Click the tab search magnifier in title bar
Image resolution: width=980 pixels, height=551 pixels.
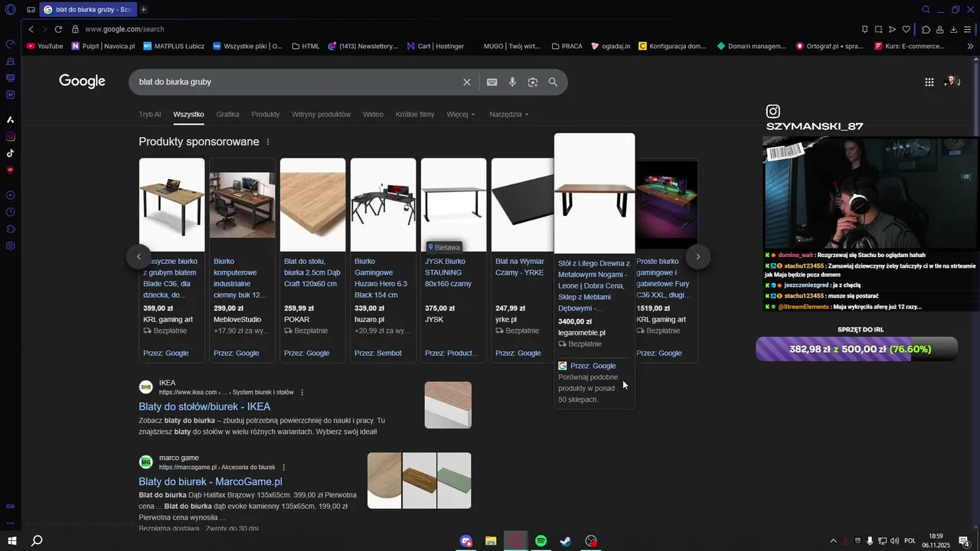pyautogui.click(x=926, y=10)
